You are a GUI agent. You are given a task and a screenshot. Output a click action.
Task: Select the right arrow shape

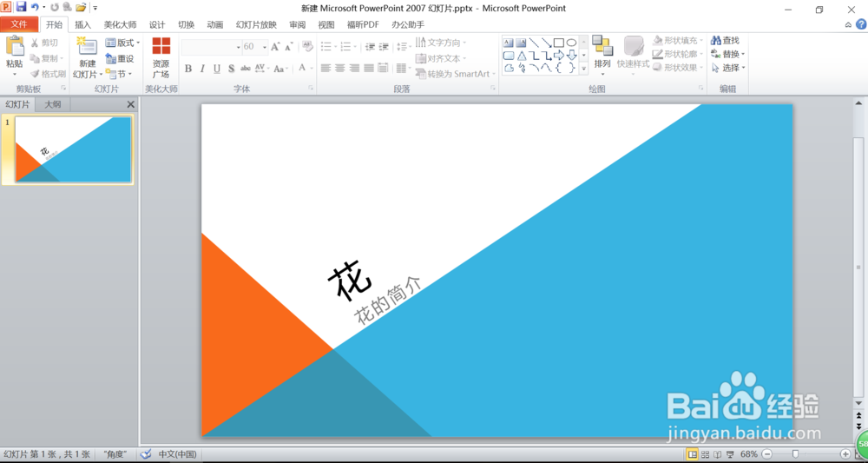[558, 56]
